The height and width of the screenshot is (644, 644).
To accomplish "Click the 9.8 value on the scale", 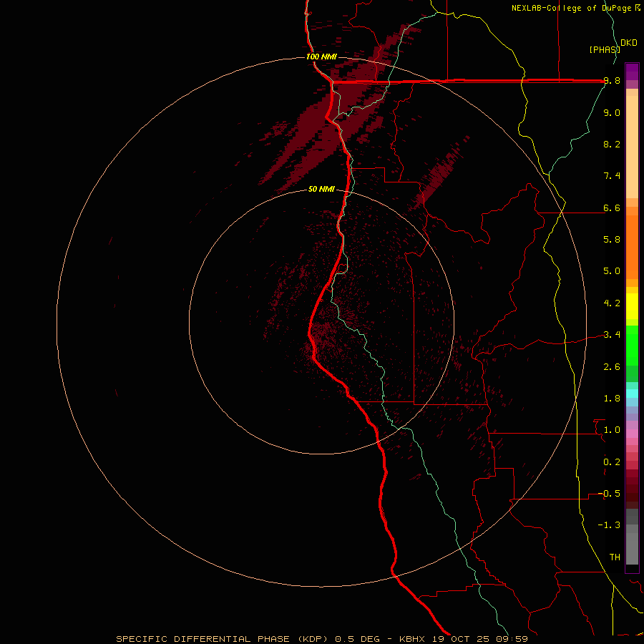I will coord(612,81).
